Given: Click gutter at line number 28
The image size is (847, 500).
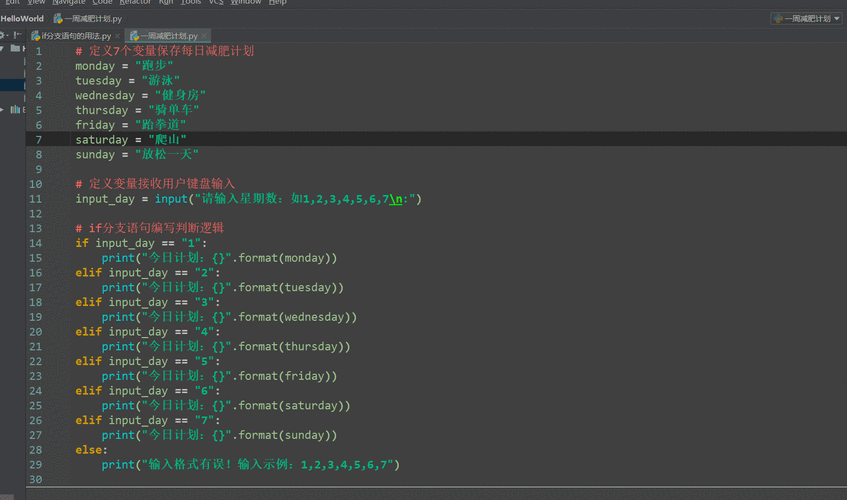Looking at the screenshot, I should (x=36, y=450).
